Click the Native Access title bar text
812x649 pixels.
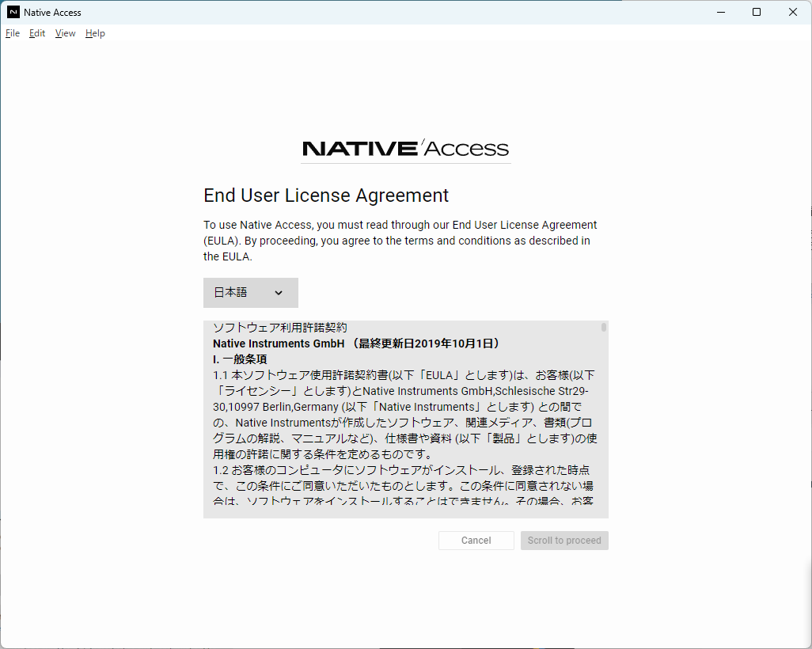pos(52,12)
